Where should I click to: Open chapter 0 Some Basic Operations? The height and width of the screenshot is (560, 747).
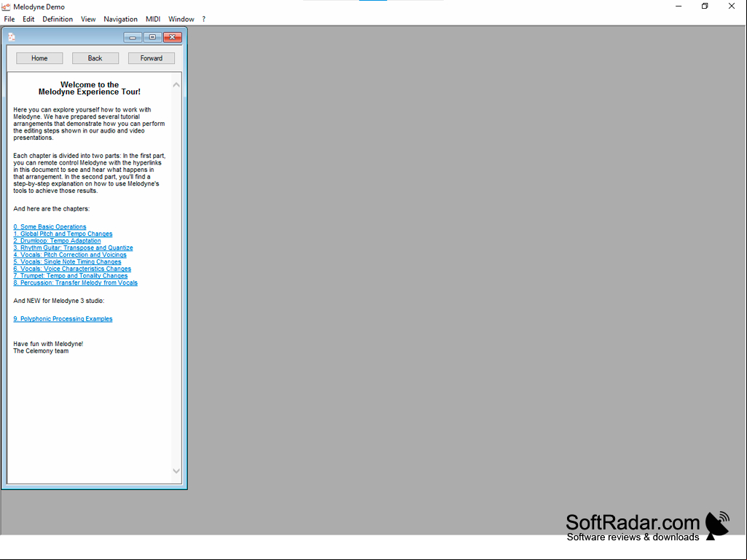tap(50, 226)
